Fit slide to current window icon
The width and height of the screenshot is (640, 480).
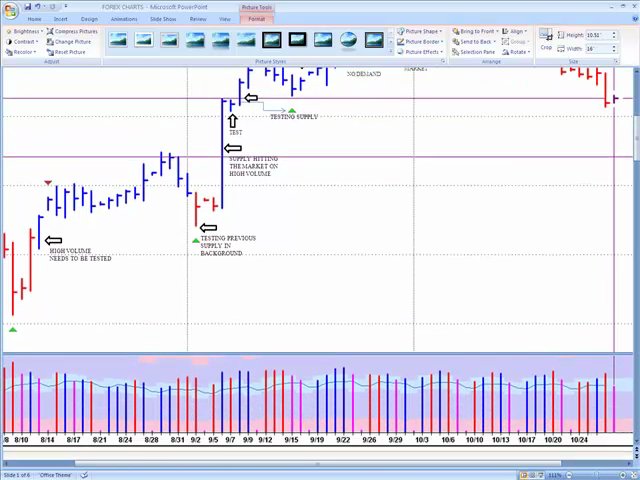tap(634, 475)
